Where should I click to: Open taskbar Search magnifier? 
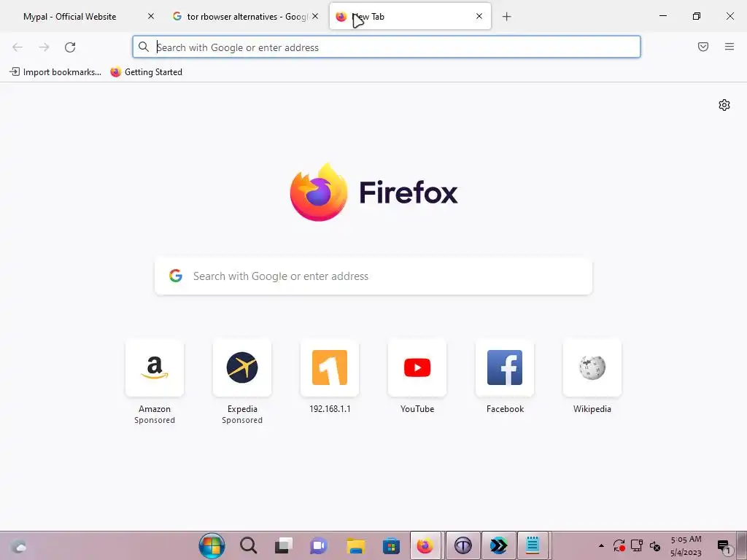(x=248, y=545)
